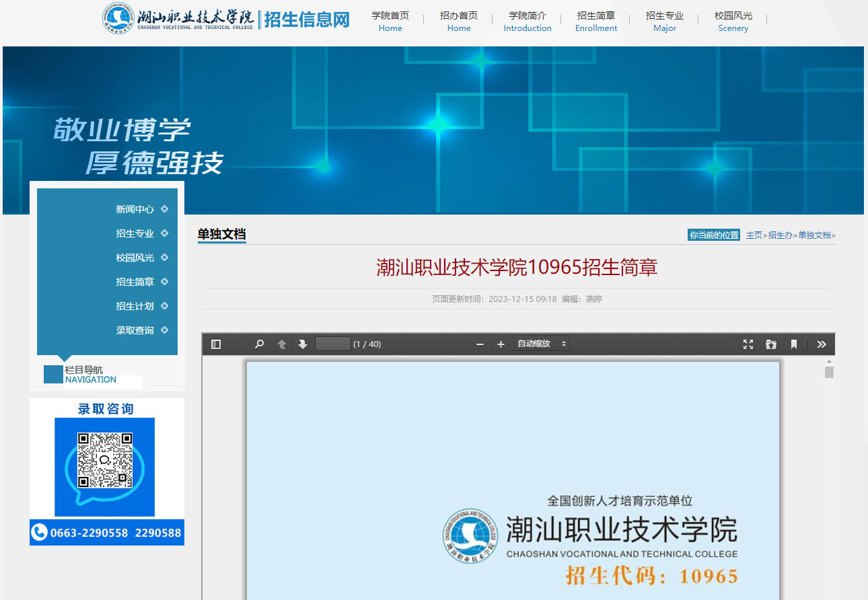Open the 校园风光 Scenery menu
Viewport: 868px width, 600px height.
(733, 22)
